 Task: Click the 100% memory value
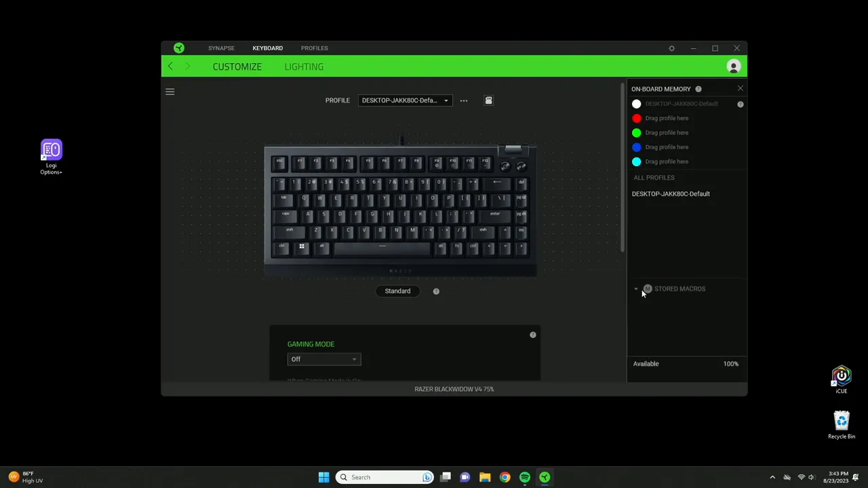pos(730,364)
